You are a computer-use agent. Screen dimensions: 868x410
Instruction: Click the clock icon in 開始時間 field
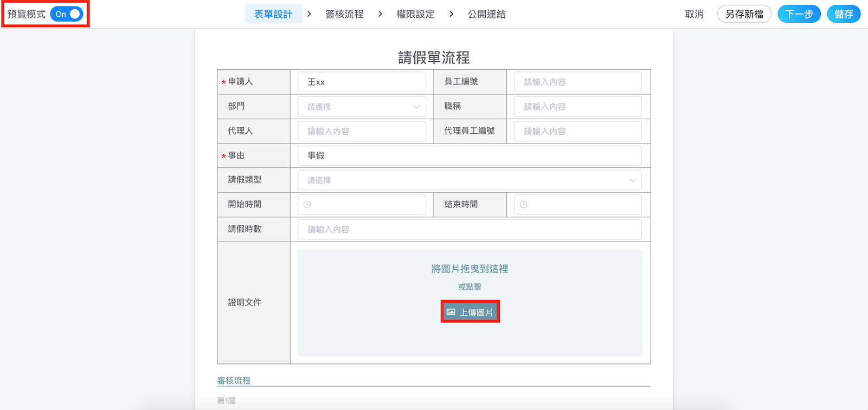click(x=307, y=205)
